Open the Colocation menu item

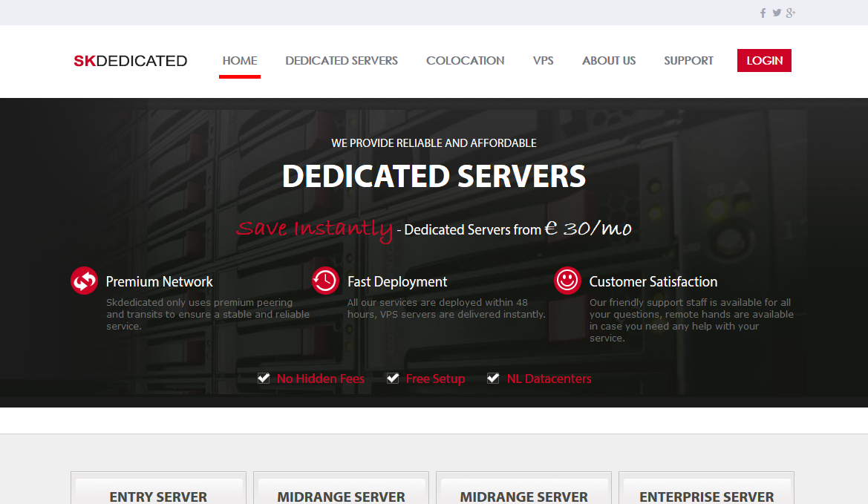[x=465, y=61]
